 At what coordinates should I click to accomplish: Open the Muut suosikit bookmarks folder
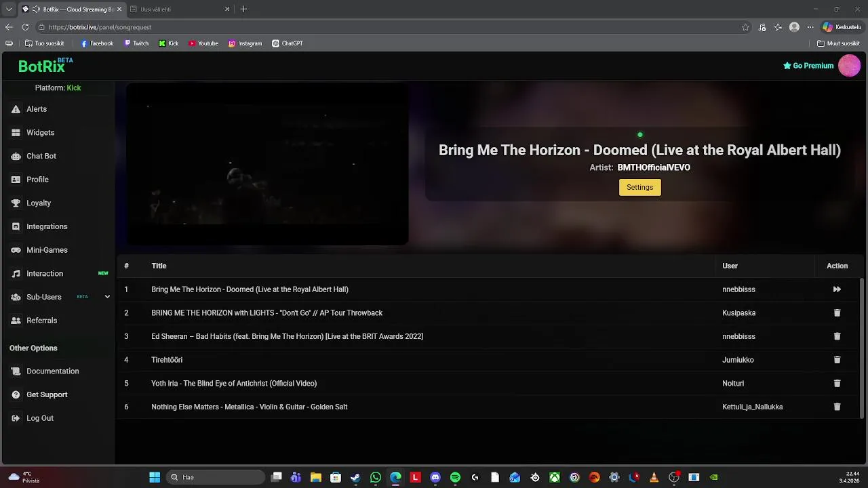pos(838,43)
